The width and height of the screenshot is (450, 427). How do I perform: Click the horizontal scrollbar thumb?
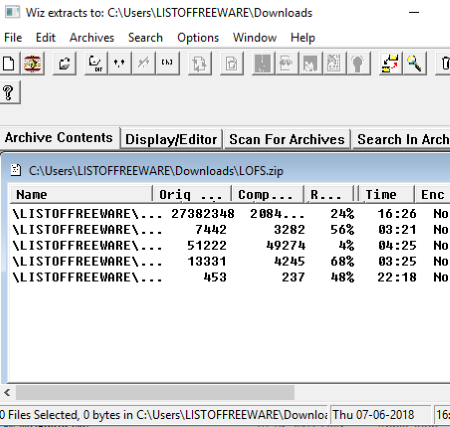(x=155, y=393)
